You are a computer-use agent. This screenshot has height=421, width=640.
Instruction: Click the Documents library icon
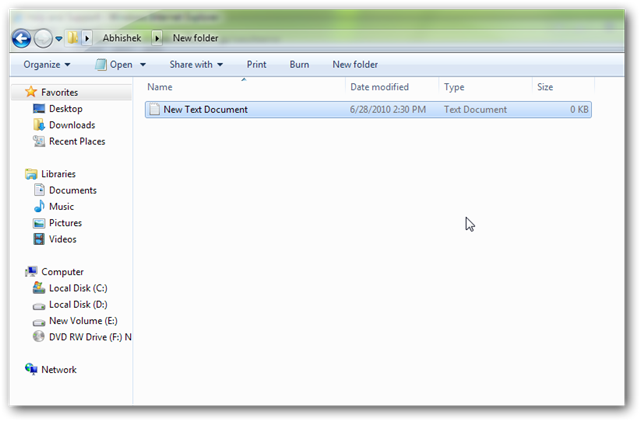[x=39, y=190]
